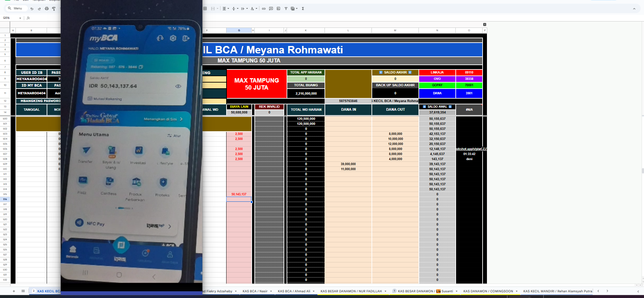Select cell showing 50,143,137 in BIAYA LAIN column
This screenshot has width=644, height=298.
(239, 194)
